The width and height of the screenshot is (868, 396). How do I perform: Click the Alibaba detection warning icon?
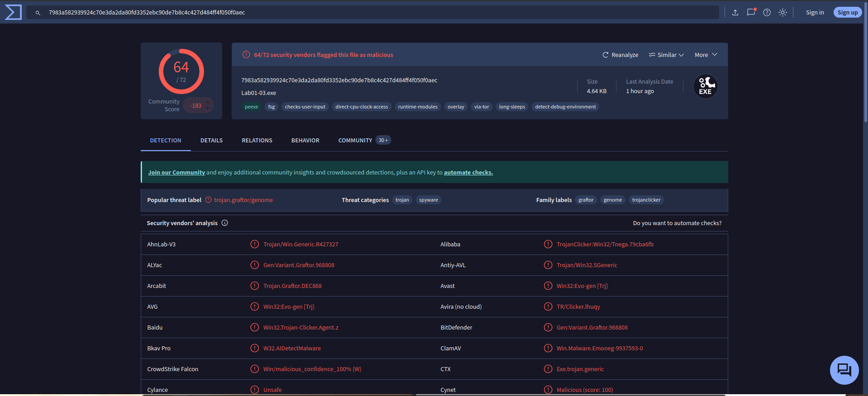(548, 244)
